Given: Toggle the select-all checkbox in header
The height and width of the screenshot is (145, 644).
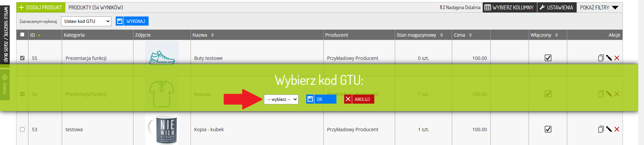Looking at the screenshot, I should click(x=22, y=34).
